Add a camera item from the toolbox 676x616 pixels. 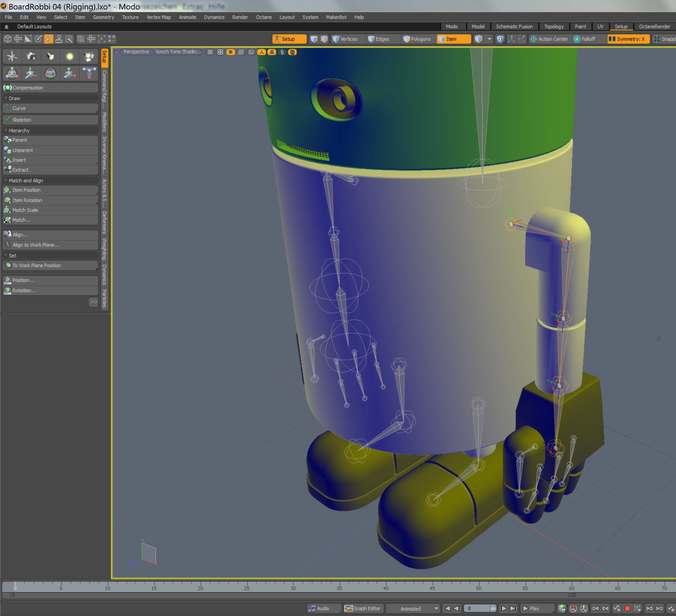pyautogui.click(x=31, y=56)
